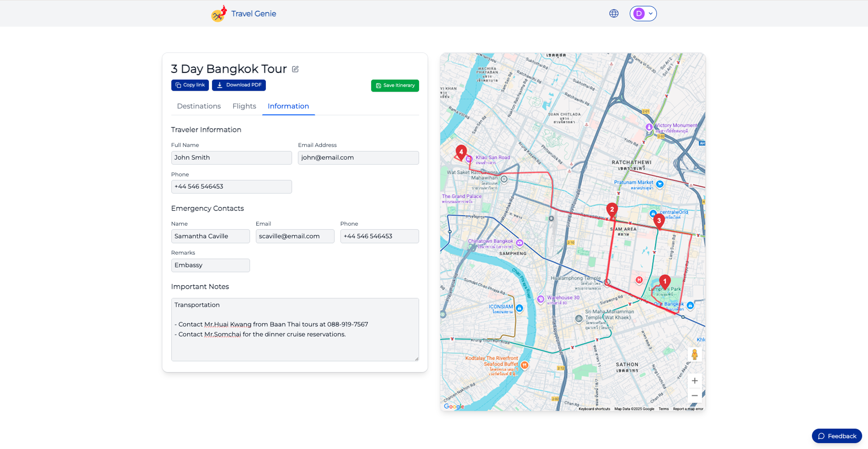Click the Important Notes text area

pos(295,329)
